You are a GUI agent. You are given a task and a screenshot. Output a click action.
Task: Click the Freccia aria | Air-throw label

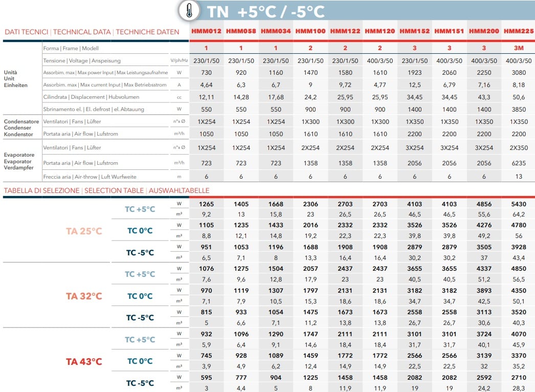90,177
